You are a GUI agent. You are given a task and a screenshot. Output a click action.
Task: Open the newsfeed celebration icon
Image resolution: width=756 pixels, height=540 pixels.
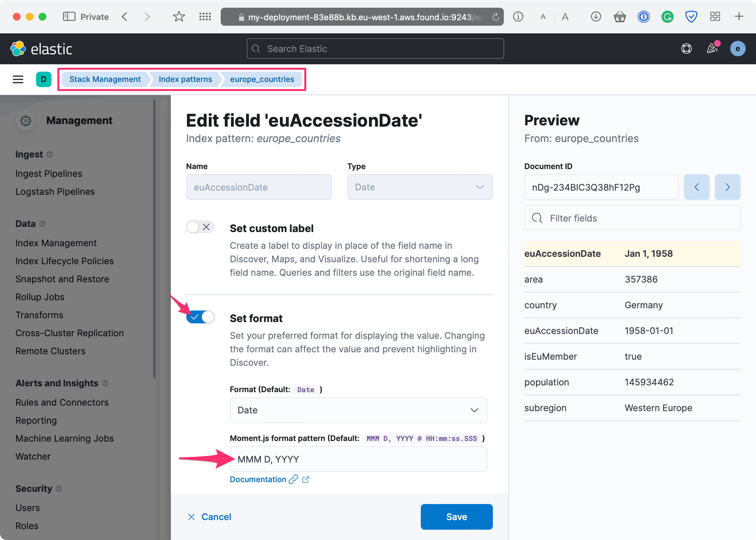coord(712,49)
